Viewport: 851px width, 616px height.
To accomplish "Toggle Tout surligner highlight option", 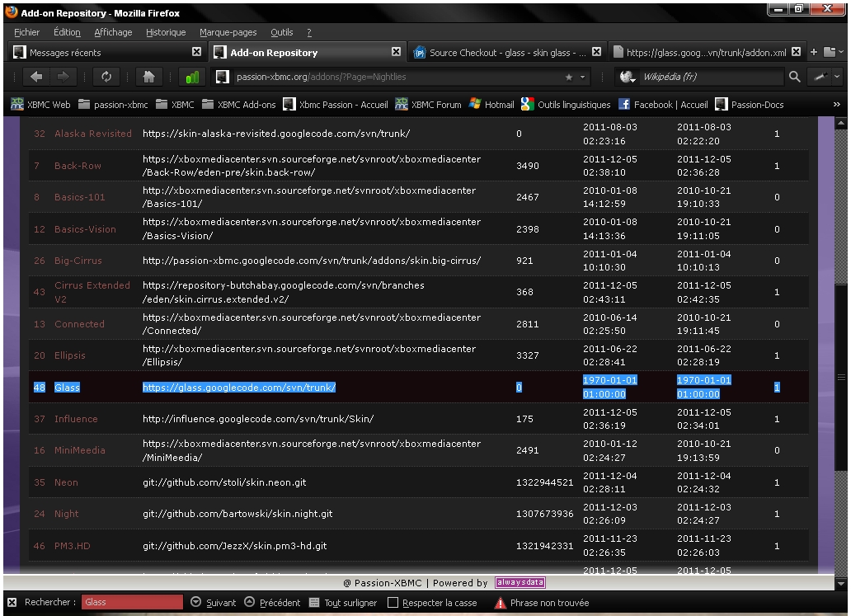I will (343, 603).
